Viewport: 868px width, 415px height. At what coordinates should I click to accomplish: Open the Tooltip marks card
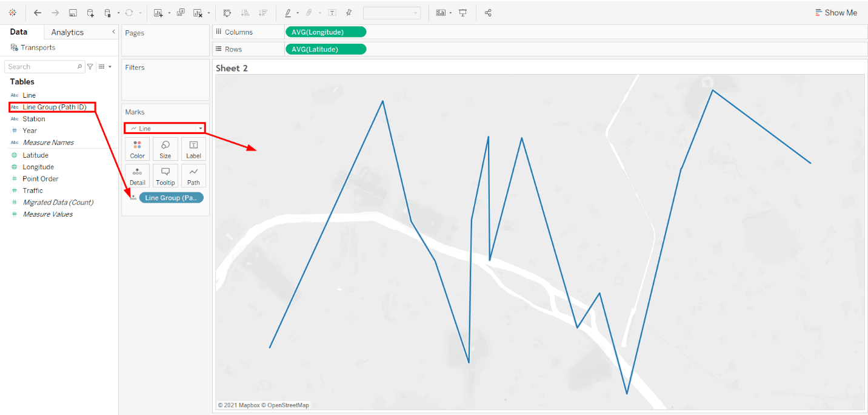tap(165, 176)
